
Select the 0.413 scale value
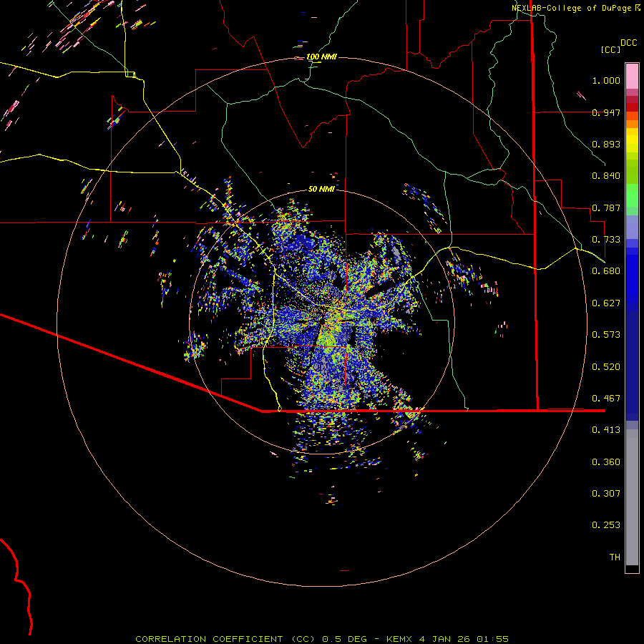[606, 430]
